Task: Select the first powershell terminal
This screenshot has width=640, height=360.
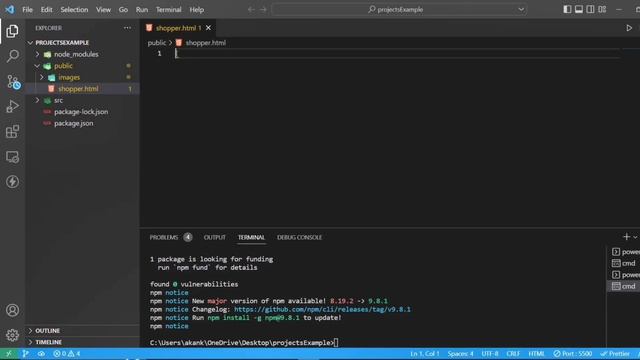Action: [625, 252]
